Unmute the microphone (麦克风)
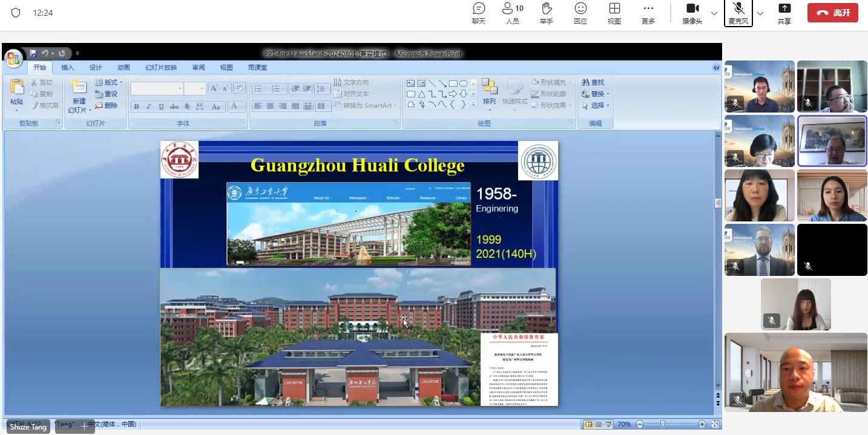This screenshot has height=435, width=868. tap(738, 13)
